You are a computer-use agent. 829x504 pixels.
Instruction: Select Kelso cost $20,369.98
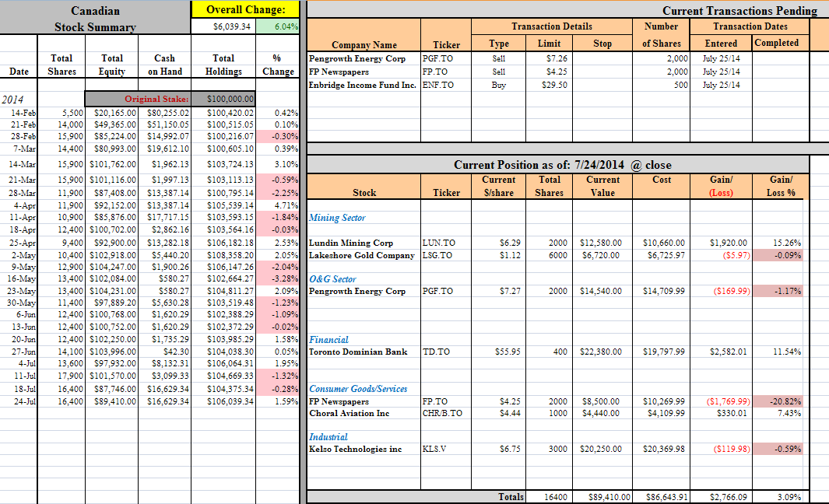(661, 449)
